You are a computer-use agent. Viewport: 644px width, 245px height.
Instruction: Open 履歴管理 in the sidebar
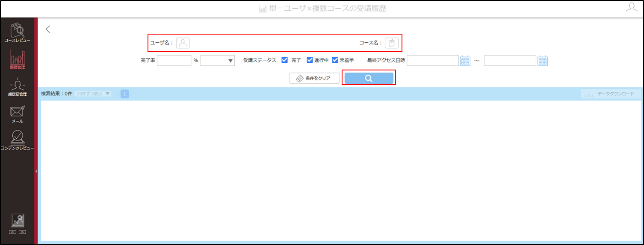17,60
